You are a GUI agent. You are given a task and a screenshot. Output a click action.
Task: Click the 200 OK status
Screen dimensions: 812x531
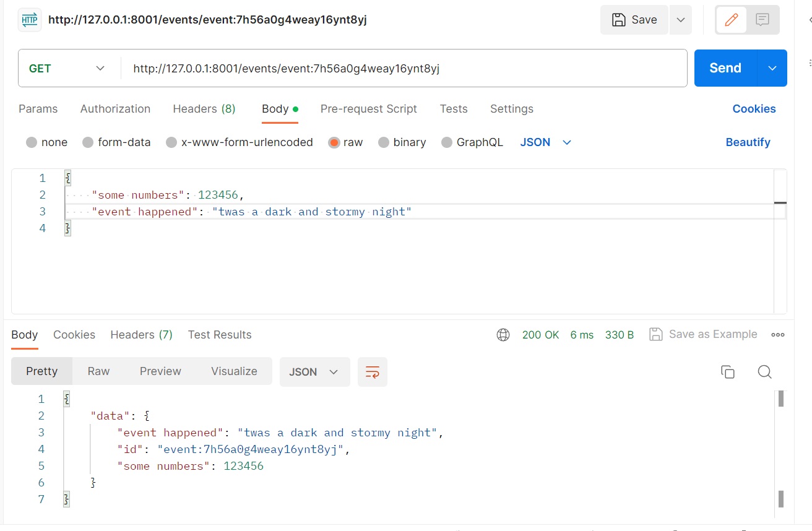(x=540, y=335)
